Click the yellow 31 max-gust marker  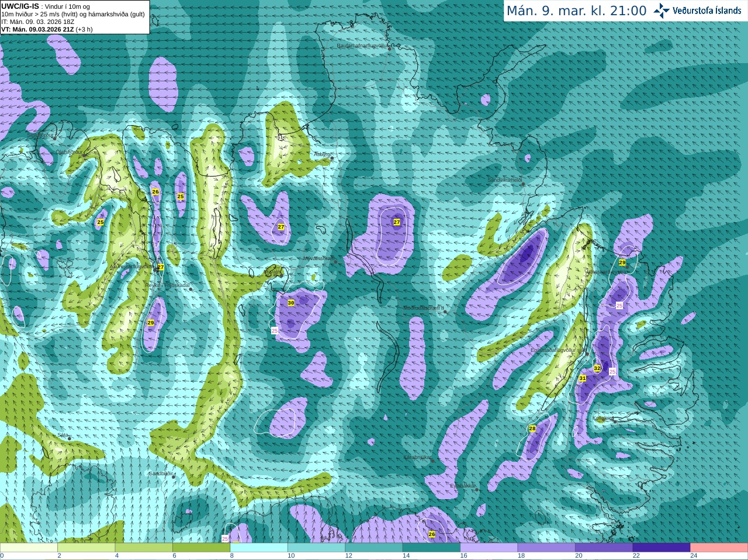583,379
